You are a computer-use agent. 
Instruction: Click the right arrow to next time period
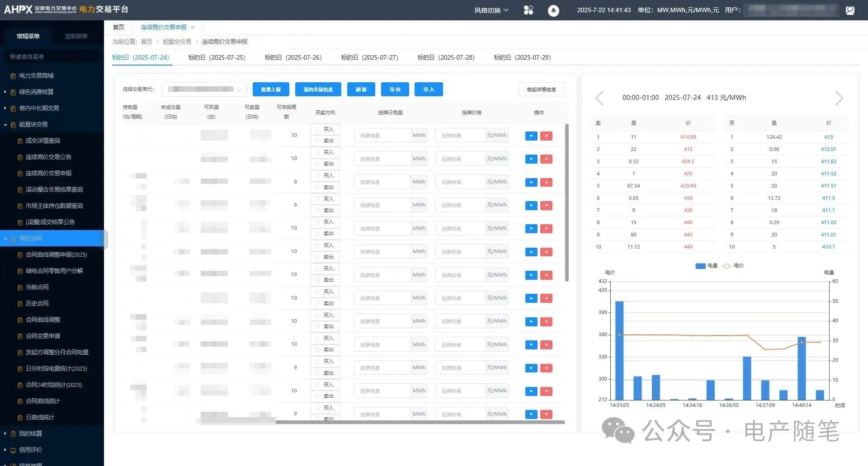click(839, 98)
